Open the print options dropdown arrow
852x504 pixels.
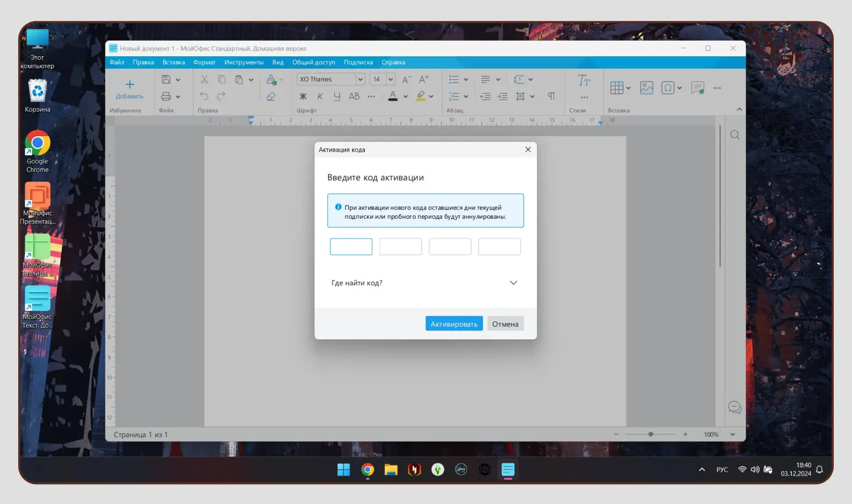click(178, 97)
